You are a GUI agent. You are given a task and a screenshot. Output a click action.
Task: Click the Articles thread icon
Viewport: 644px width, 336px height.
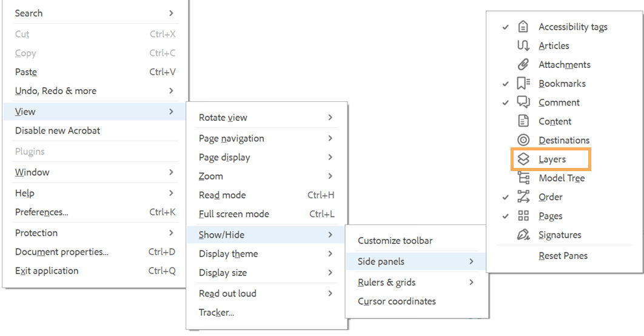[523, 45]
